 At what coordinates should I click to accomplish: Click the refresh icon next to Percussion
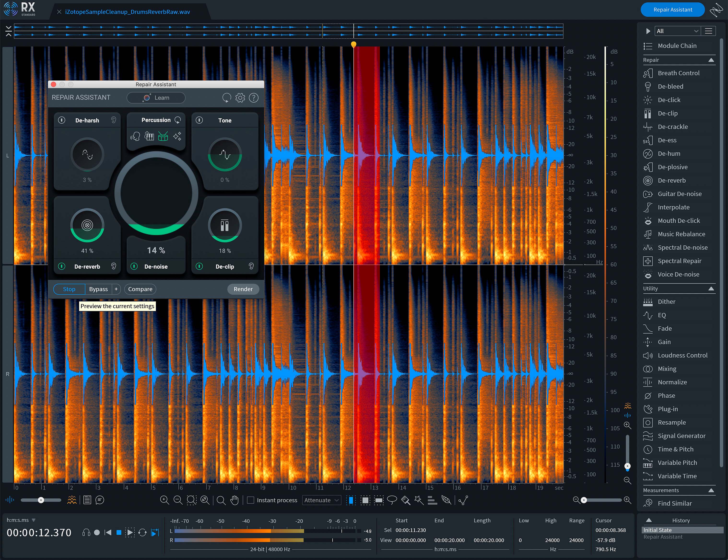click(x=178, y=120)
